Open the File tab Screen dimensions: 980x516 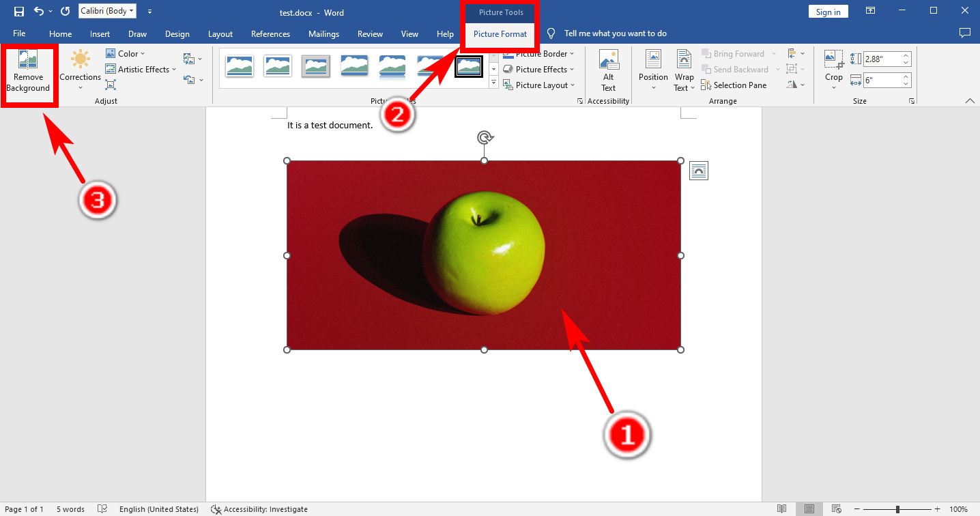[19, 33]
